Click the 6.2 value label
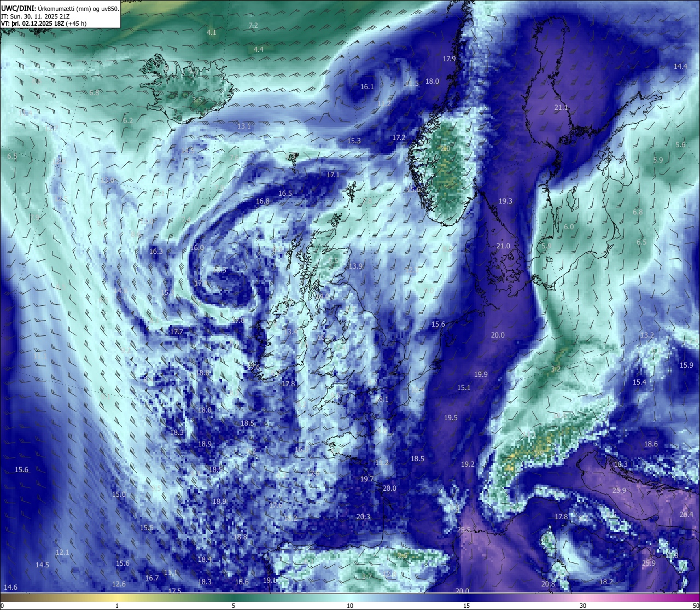The width and height of the screenshot is (700, 610). pos(128,120)
